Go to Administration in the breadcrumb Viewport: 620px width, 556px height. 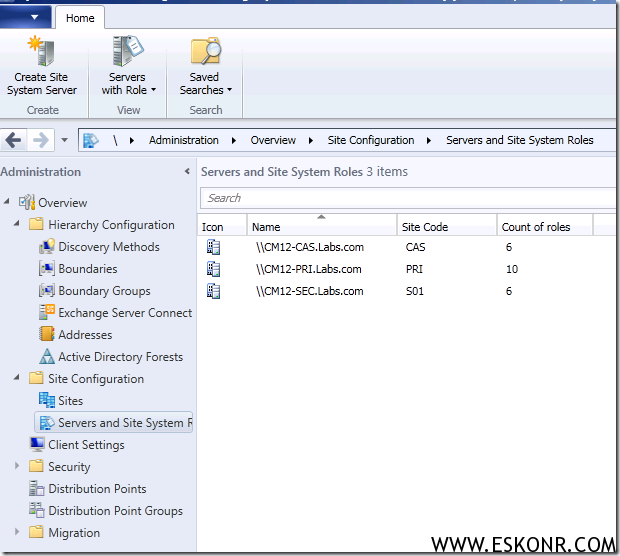[x=183, y=140]
